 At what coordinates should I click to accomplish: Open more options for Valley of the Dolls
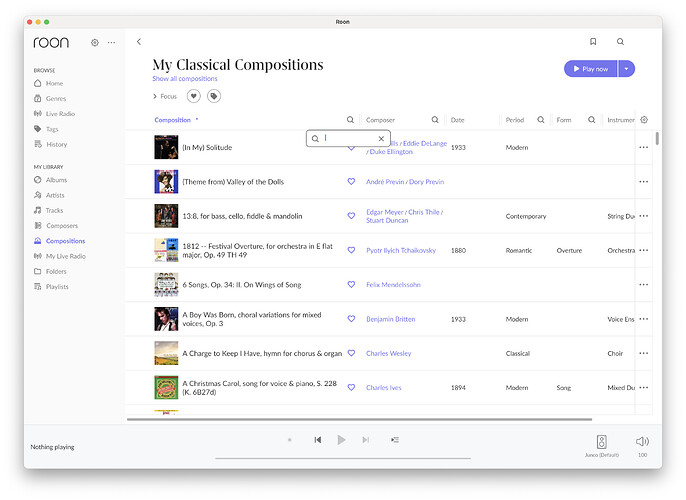click(x=644, y=182)
